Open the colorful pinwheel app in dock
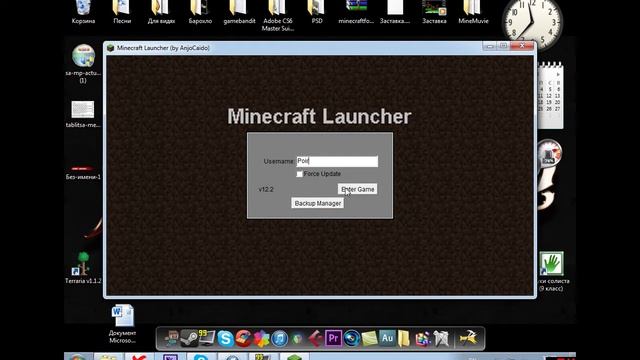This screenshot has width=640, height=360. click(x=261, y=339)
